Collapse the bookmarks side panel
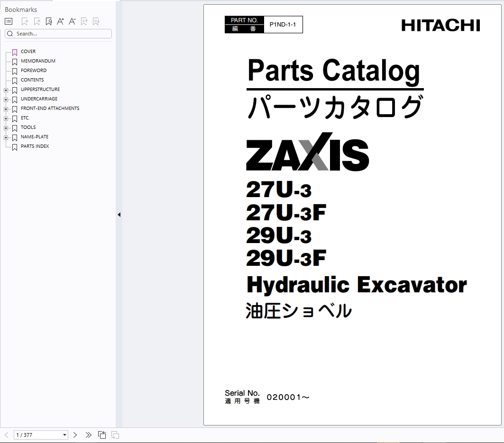Viewport: 504px width, 443px height. [x=119, y=215]
